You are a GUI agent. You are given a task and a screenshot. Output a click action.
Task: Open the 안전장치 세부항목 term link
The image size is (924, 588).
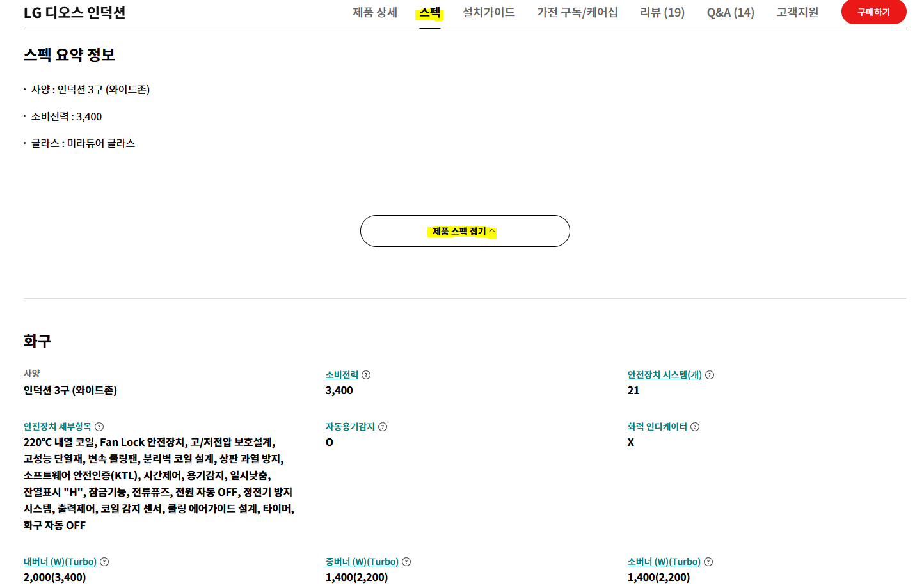58,427
